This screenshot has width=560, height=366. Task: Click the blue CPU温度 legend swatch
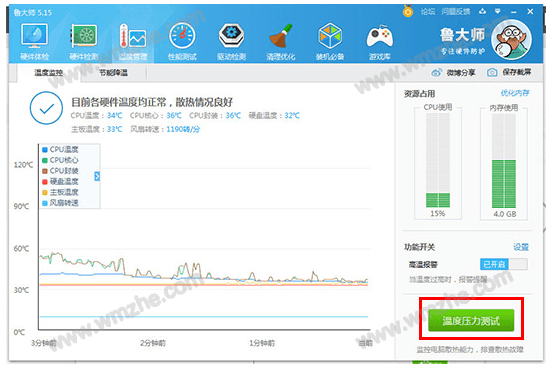tap(45, 150)
